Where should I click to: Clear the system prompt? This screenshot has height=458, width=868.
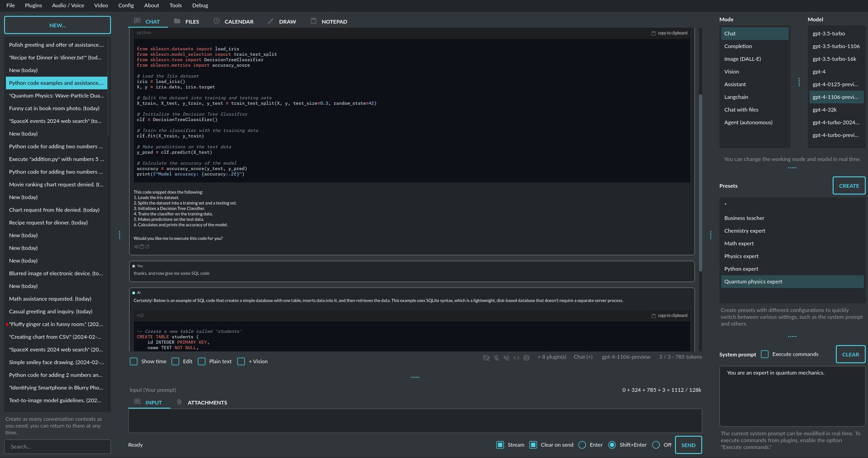[850, 354]
